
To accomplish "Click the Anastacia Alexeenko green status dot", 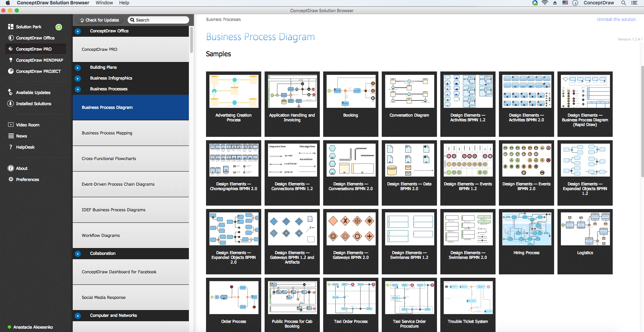I will pos(9,327).
